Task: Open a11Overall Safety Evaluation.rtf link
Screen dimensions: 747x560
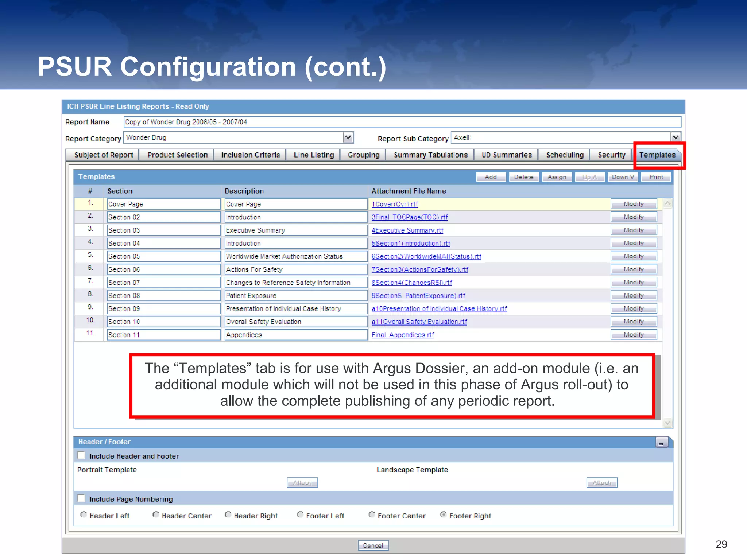Action: point(419,322)
